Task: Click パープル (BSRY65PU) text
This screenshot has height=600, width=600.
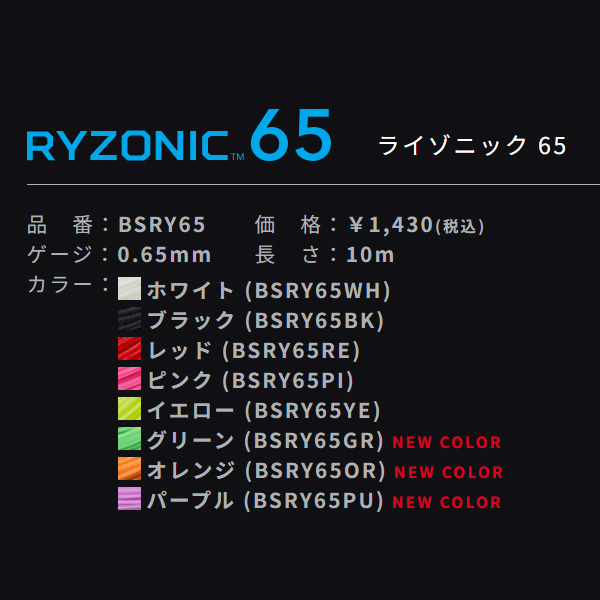Action: [265, 501]
